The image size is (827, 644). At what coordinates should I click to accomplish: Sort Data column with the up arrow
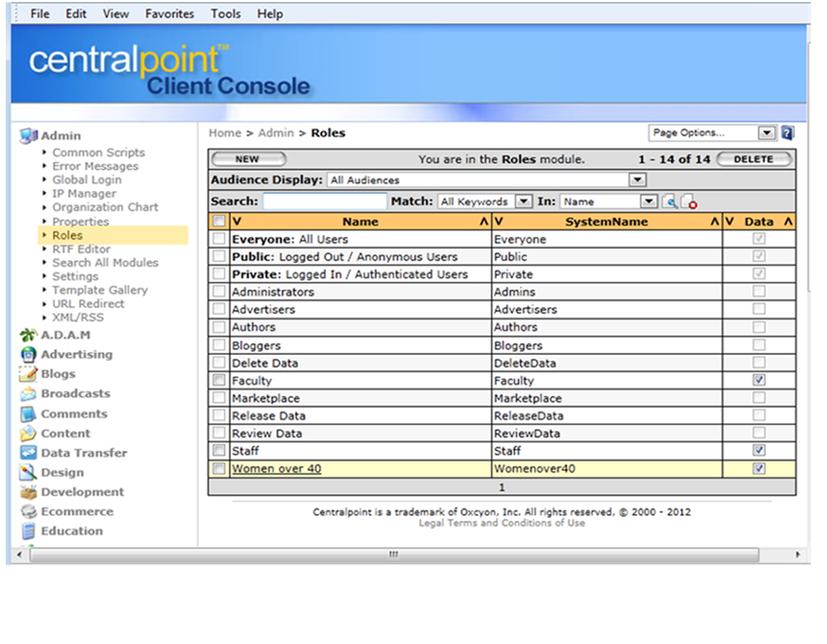[788, 221]
